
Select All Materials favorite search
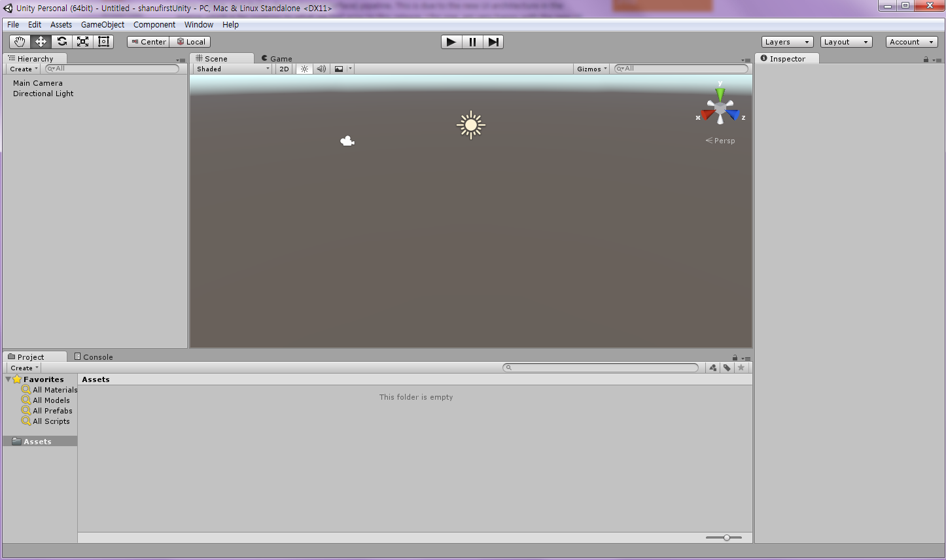click(x=50, y=390)
